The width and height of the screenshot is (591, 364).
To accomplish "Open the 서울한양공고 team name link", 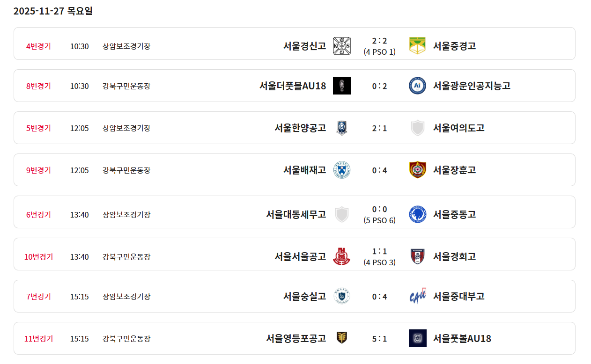I will click(x=300, y=128).
